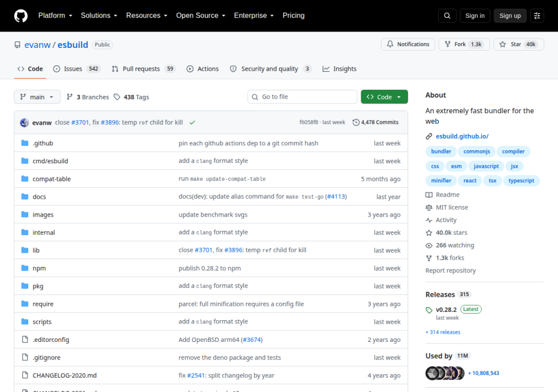
Task: Click the Notifications button
Action: click(408, 44)
